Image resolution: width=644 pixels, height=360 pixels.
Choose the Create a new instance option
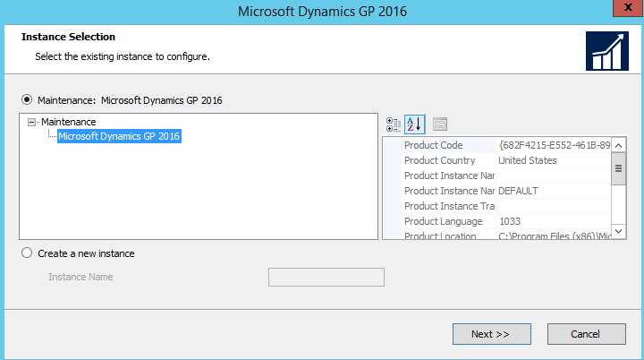click(27, 253)
